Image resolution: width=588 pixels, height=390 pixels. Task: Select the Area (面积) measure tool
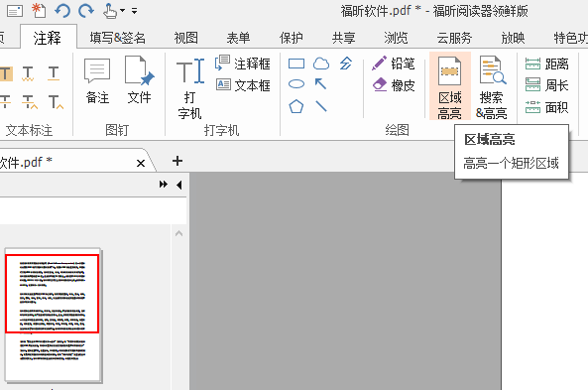[x=546, y=107]
